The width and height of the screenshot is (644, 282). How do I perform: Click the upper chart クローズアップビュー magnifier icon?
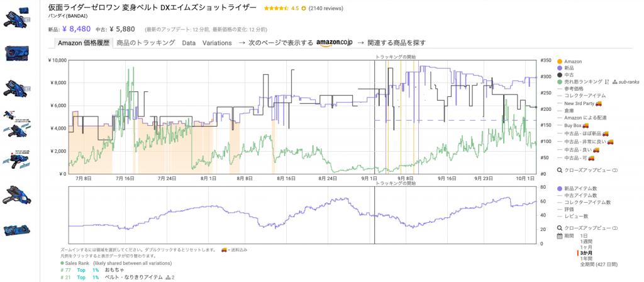tap(560, 170)
